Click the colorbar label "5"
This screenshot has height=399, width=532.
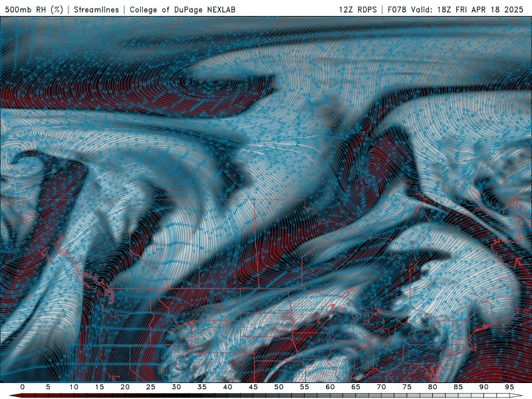48,387
